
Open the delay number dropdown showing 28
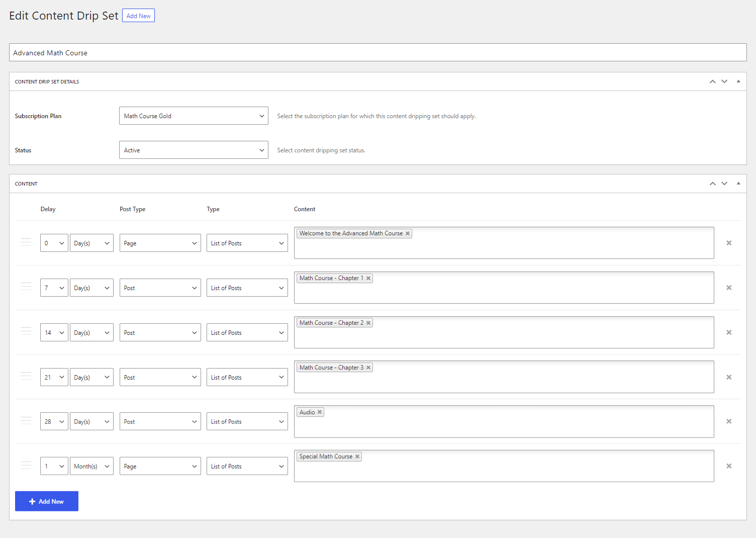coord(54,421)
